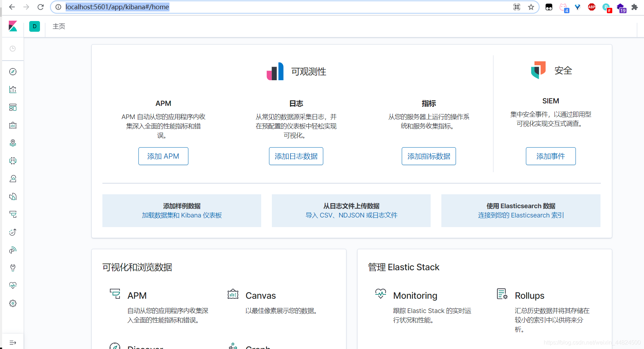644x349 pixels.
Task: Click the 主页 breadcrumb
Action: click(59, 26)
